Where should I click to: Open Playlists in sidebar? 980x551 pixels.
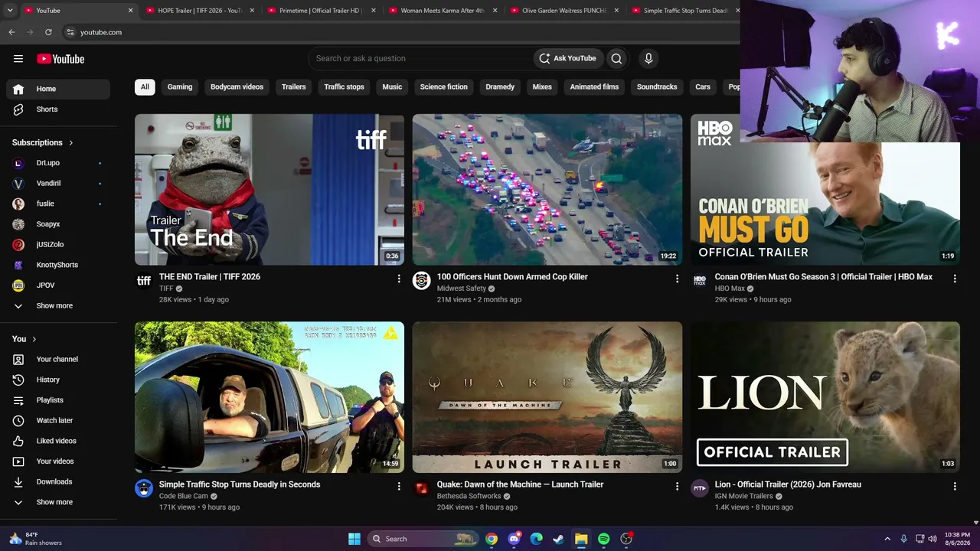pyautogui.click(x=58, y=400)
